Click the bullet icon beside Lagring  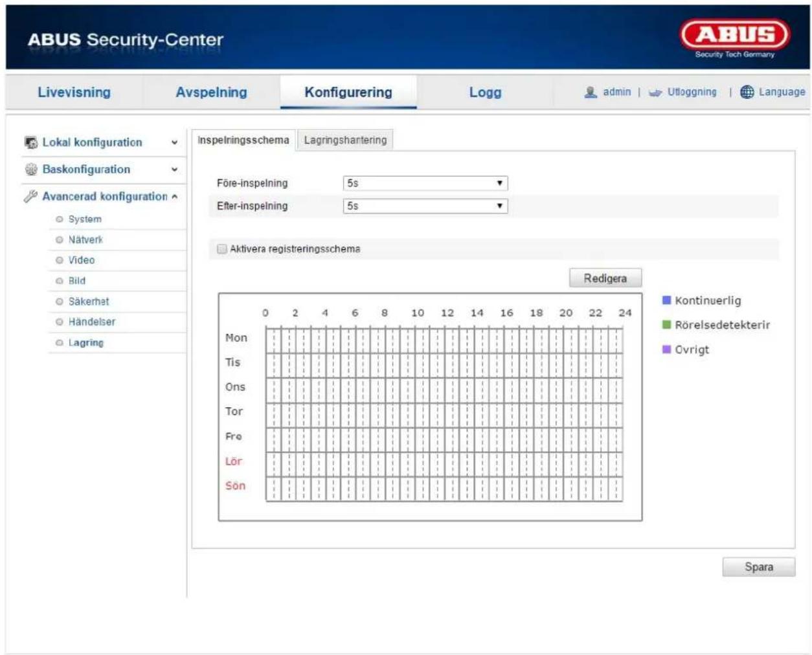click(x=60, y=343)
